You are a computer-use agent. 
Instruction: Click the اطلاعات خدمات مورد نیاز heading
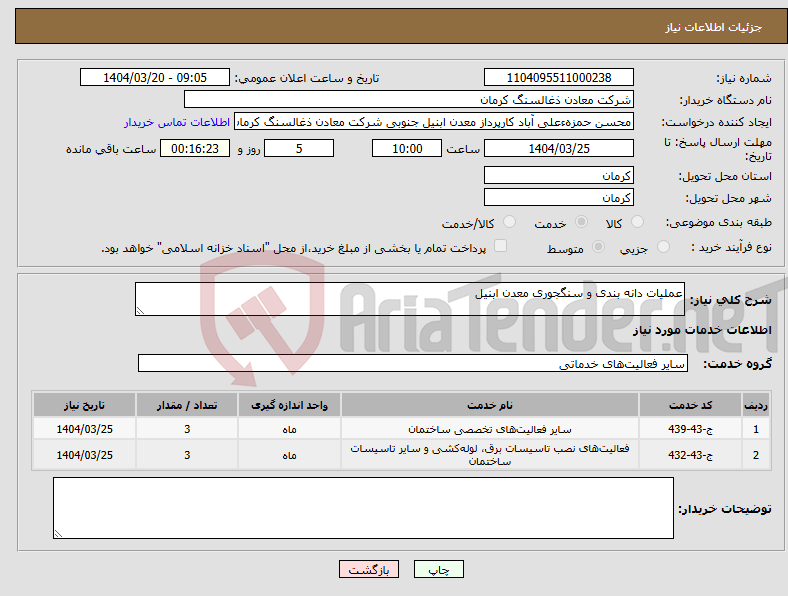[x=702, y=330]
